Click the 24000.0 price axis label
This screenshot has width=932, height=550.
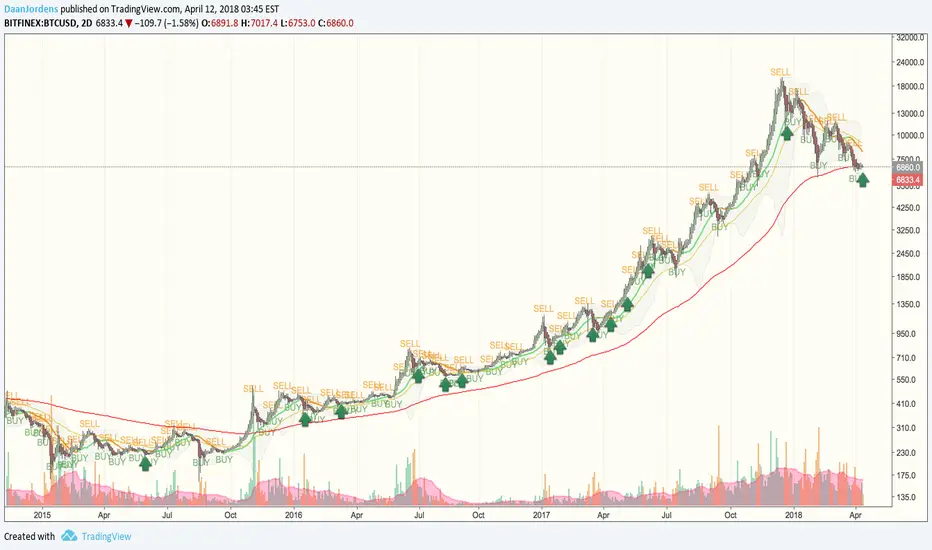[909, 62]
